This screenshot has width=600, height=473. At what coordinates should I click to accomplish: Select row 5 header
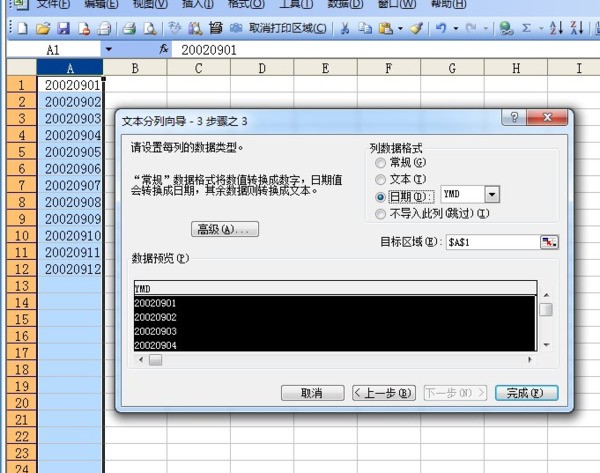point(22,152)
